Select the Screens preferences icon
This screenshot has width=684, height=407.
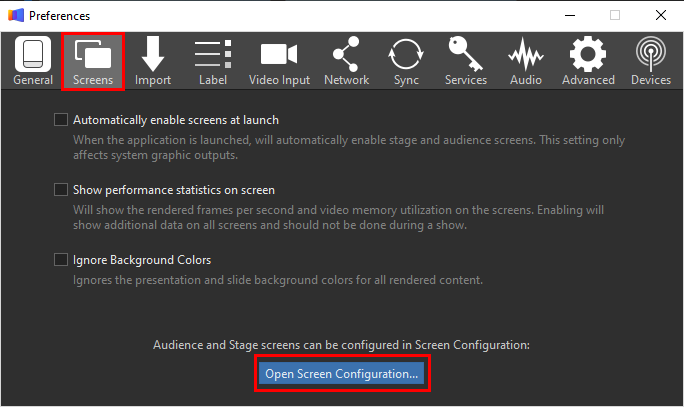(x=93, y=61)
